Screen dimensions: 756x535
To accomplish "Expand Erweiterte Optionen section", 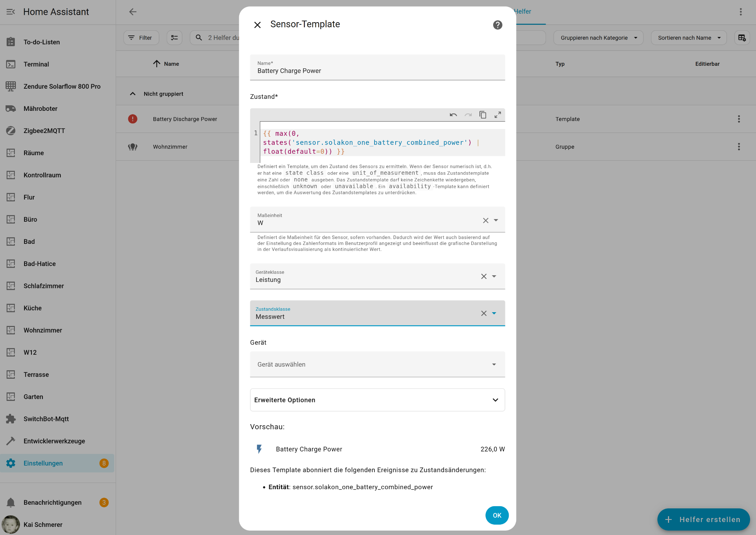I will point(377,400).
